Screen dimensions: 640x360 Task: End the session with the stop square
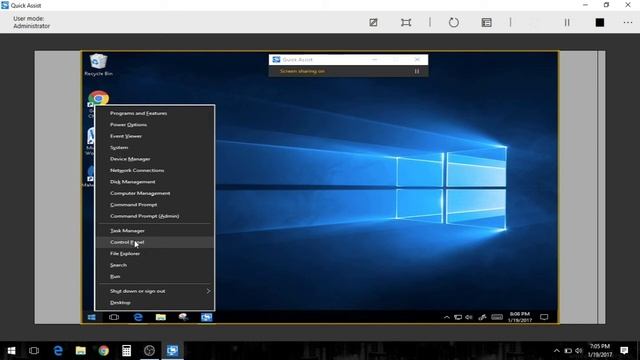point(600,22)
